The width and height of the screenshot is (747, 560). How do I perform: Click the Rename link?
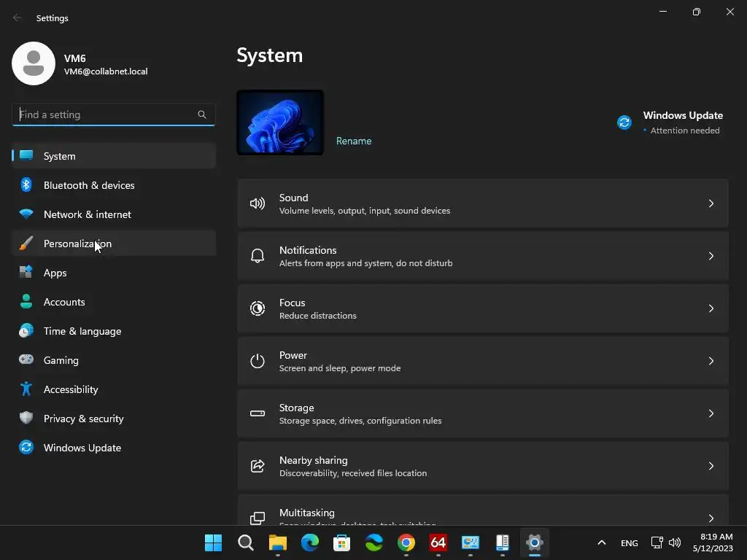tap(354, 141)
